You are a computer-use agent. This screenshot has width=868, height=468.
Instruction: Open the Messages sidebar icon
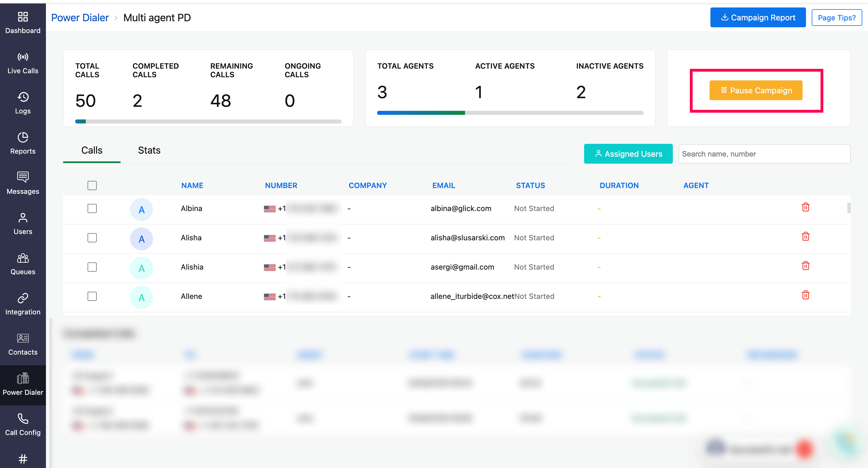(x=23, y=177)
